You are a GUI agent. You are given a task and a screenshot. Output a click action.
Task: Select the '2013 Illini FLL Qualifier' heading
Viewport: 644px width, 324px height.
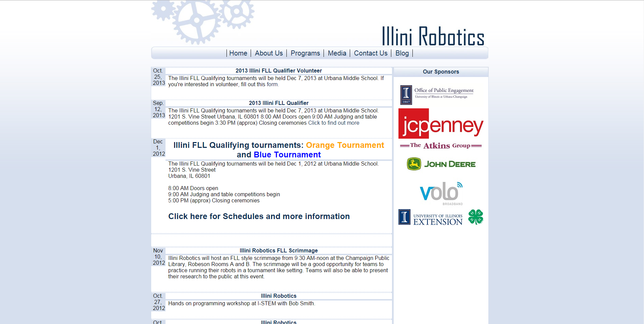pyautogui.click(x=279, y=103)
